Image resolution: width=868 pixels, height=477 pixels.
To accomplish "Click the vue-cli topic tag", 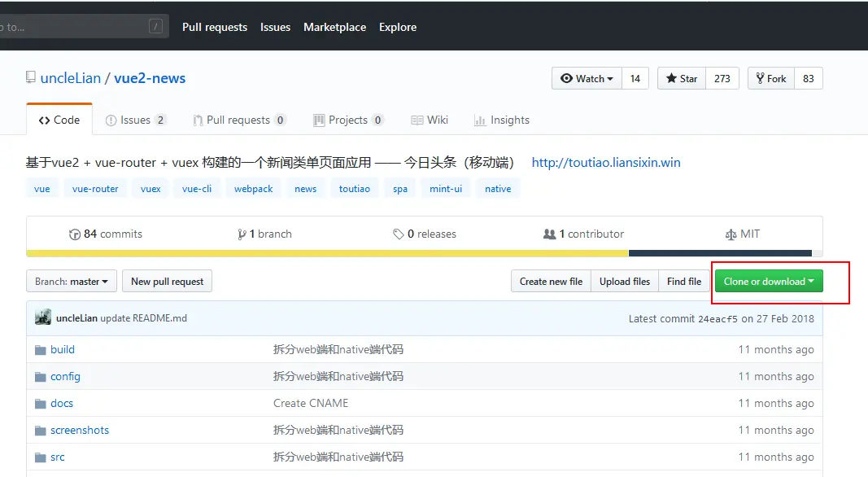I will pyautogui.click(x=197, y=188).
